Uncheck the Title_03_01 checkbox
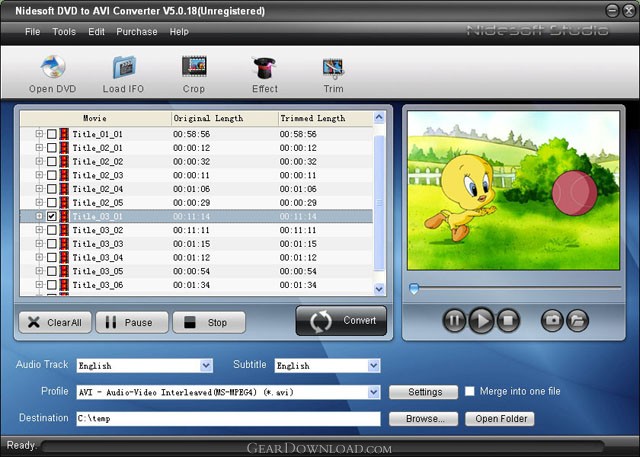This screenshot has height=457, width=640. point(52,216)
